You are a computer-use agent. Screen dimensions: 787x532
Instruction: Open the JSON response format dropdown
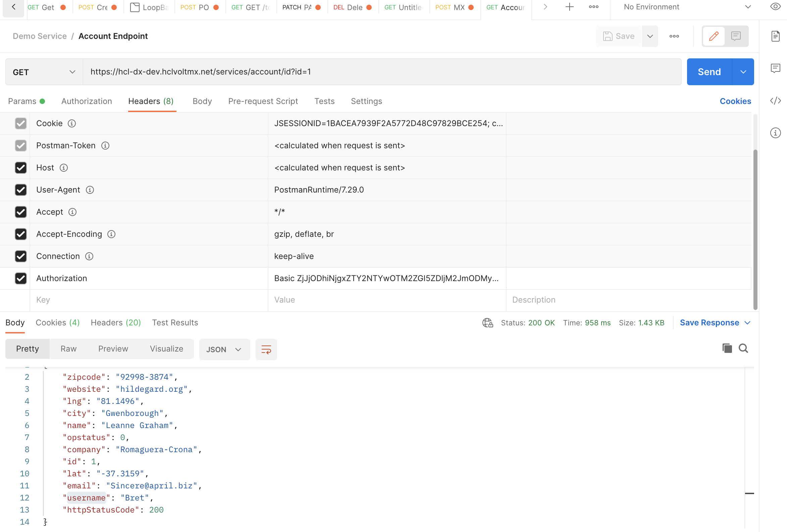pyautogui.click(x=224, y=349)
